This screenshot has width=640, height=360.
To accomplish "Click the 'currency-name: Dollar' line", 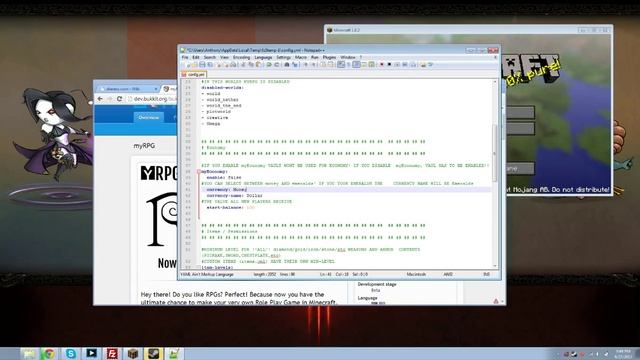I will [234, 196].
